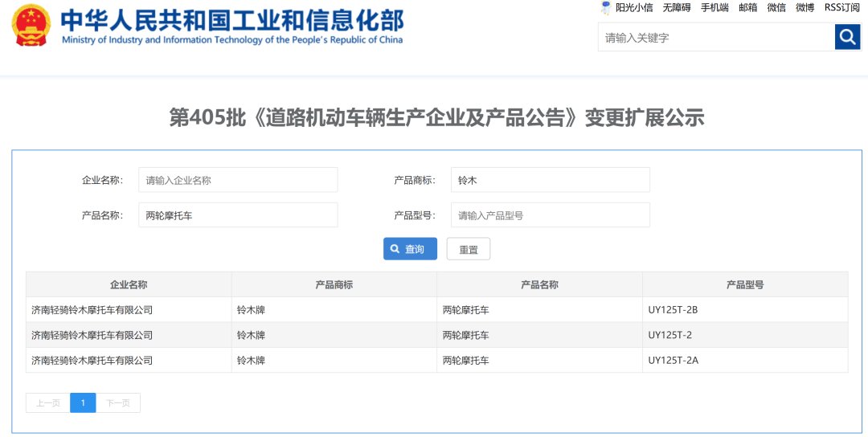Click the 企业名称 input field

coord(238,180)
